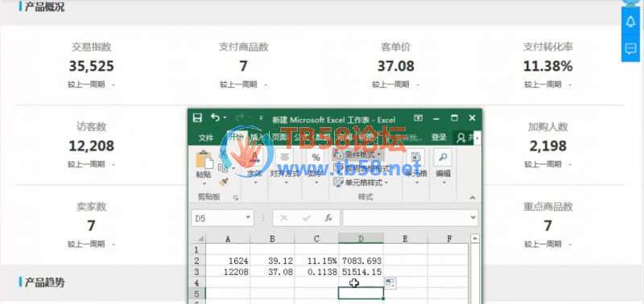644x304 pixels.
Task: Click spreadsheet cell containing 37.08
Action: point(272,272)
